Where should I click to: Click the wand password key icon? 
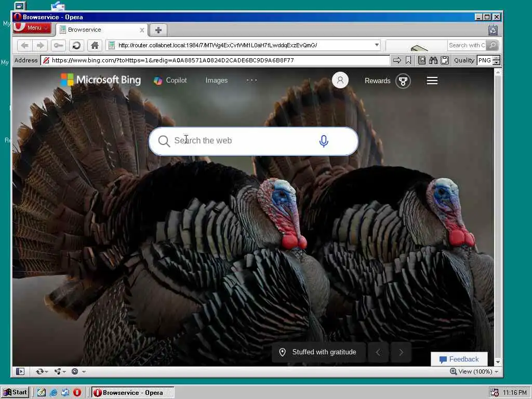pyautogui.click(x=58, y=46)
